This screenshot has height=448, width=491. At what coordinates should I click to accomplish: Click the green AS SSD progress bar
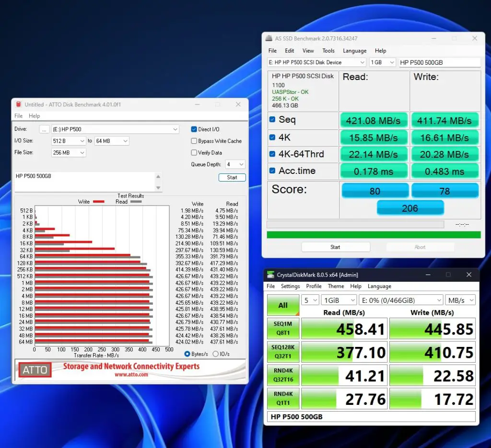(374, 235)
